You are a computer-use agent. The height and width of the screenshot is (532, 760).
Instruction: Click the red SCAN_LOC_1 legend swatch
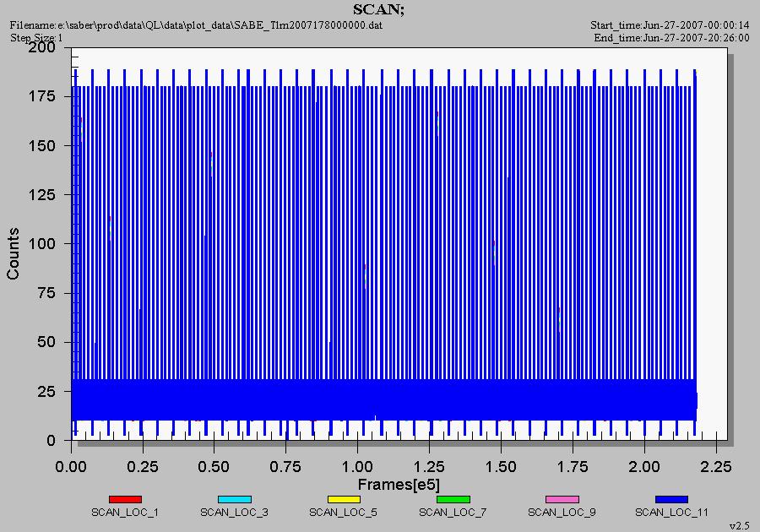125,499
